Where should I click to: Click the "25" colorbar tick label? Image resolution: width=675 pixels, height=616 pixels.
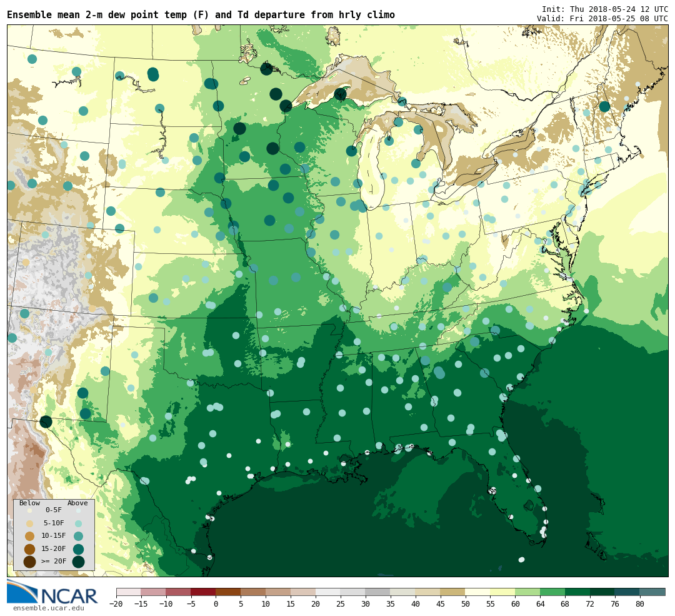pyautogui.click(x=341, y=604)
